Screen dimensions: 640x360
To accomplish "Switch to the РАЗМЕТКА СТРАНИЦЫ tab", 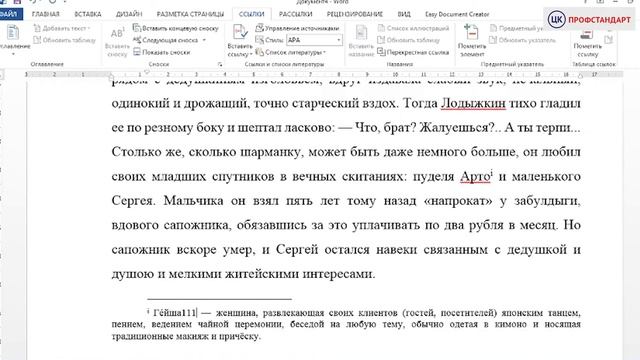I will pos(190,14).
